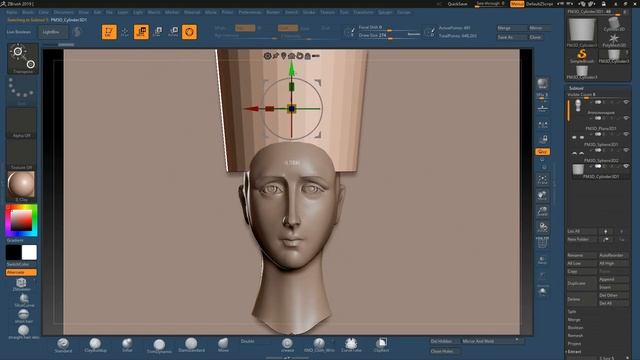The height and width of the screenshot is (360, 640).
Task: Select the DamStandard brush
Action: pyautogui.click(x=191, y=345)
